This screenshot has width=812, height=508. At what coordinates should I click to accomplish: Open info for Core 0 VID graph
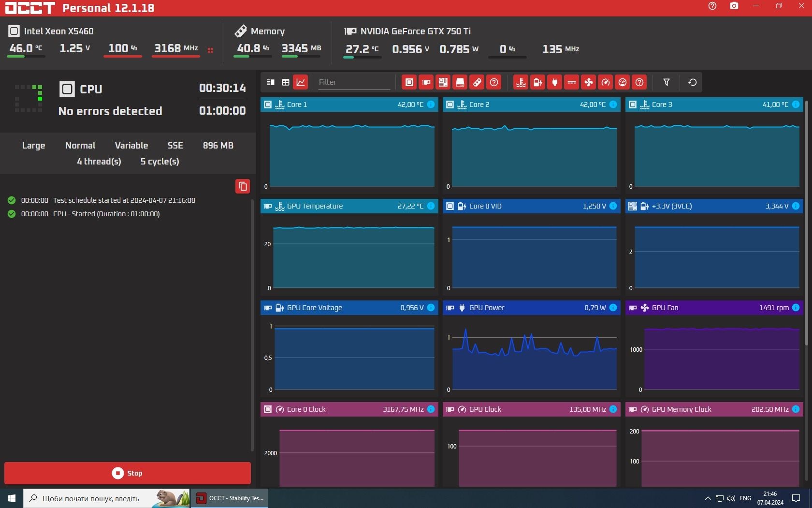pyautogui.click(x=613, y=206)
